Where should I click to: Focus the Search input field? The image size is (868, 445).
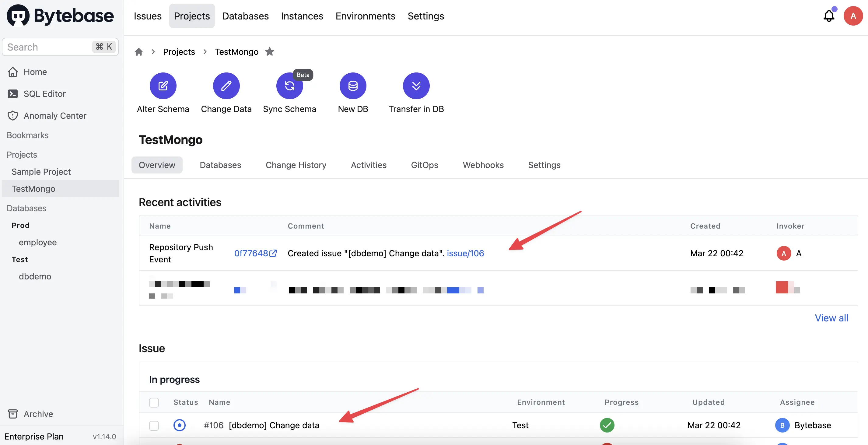tap(60, 47)
